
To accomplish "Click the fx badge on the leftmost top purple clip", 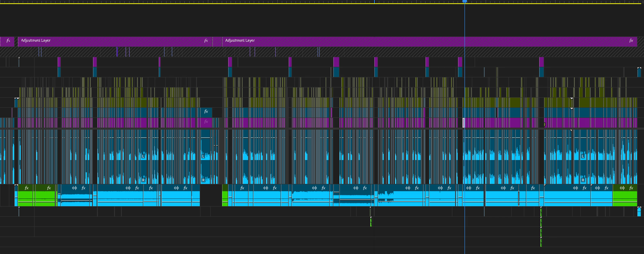I will pos(8,41).
